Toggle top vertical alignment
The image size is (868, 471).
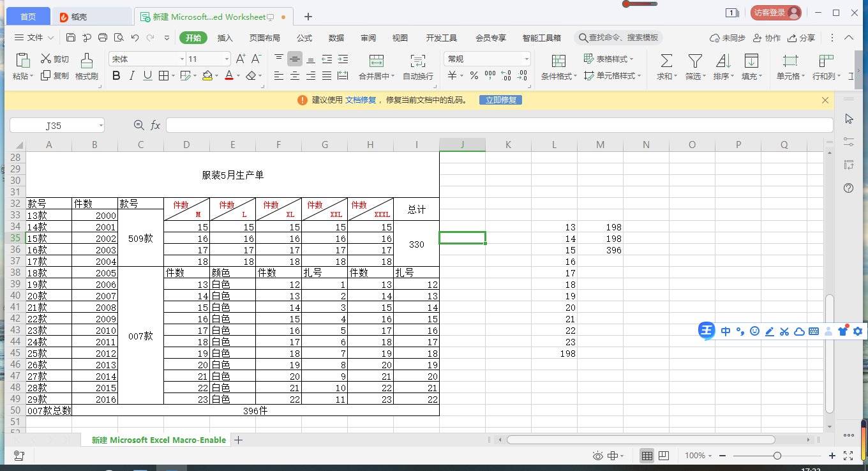pos(279,59)
